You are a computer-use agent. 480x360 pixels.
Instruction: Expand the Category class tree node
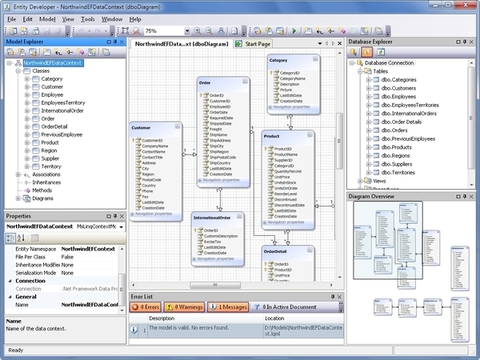pyautogui.click(x=27, y=79)
